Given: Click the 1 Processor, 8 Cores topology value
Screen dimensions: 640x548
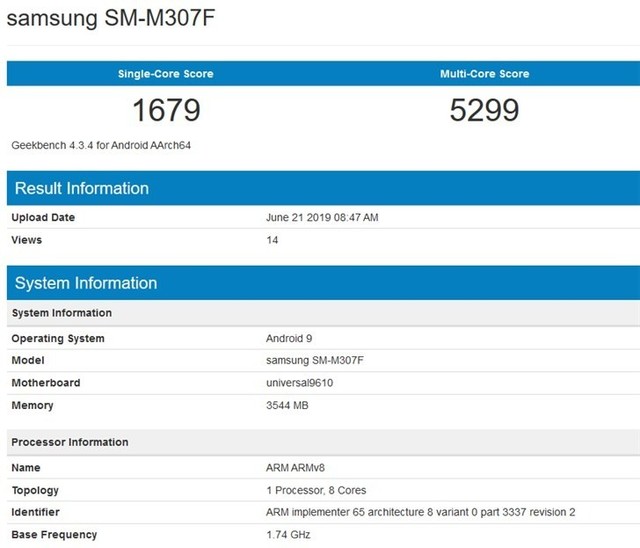Looking at the screenshot, I should point(316,490).
